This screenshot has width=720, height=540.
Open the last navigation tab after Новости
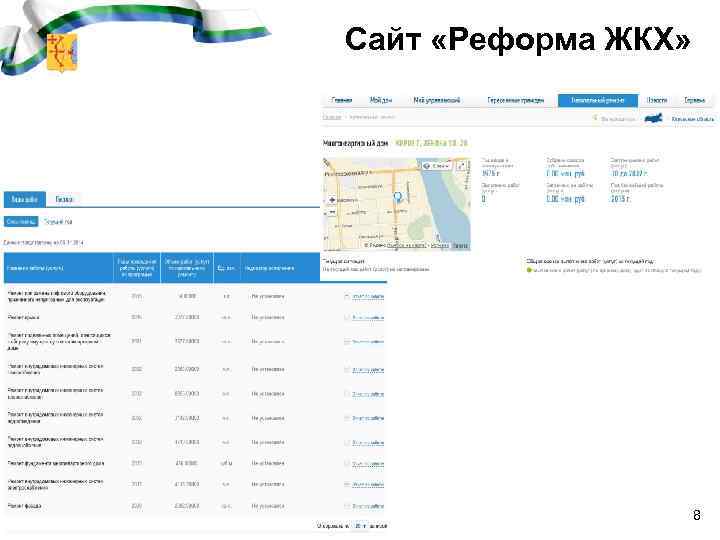694,100
